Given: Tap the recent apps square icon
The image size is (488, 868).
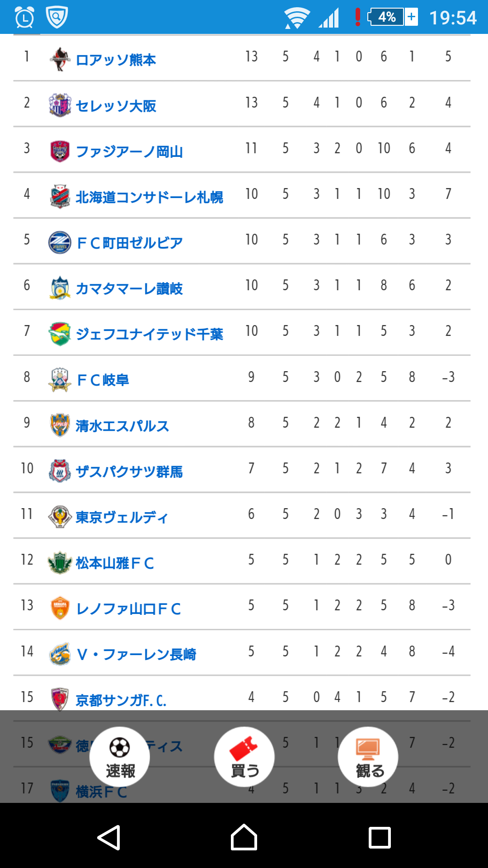Looking at the screenshot, I should [380, 838].
